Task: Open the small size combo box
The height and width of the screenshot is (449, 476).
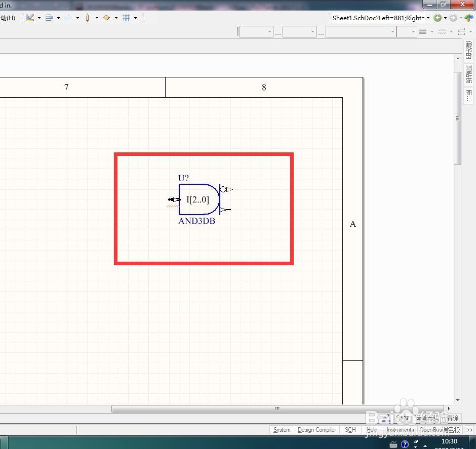Action: 407,31
